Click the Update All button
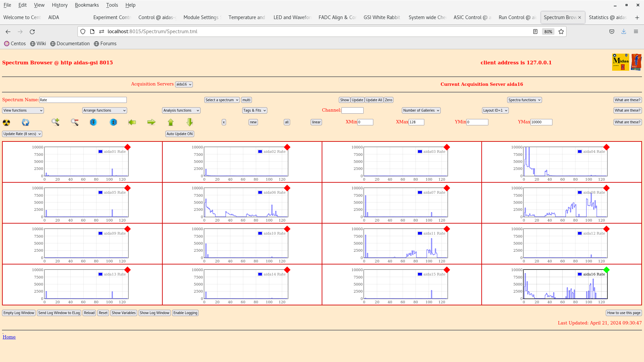 (x=374, y=100)
